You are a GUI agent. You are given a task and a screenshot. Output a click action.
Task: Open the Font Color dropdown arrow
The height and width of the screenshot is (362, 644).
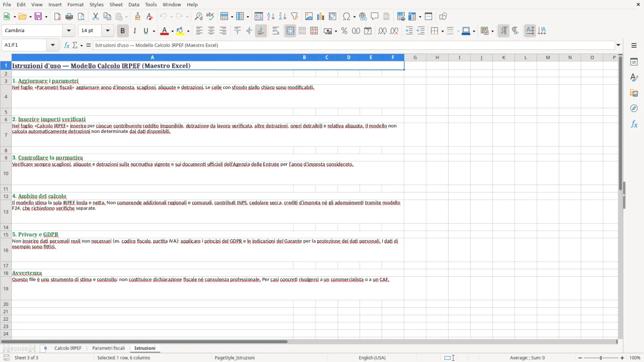pyautogui.click(x=172, y=31)
